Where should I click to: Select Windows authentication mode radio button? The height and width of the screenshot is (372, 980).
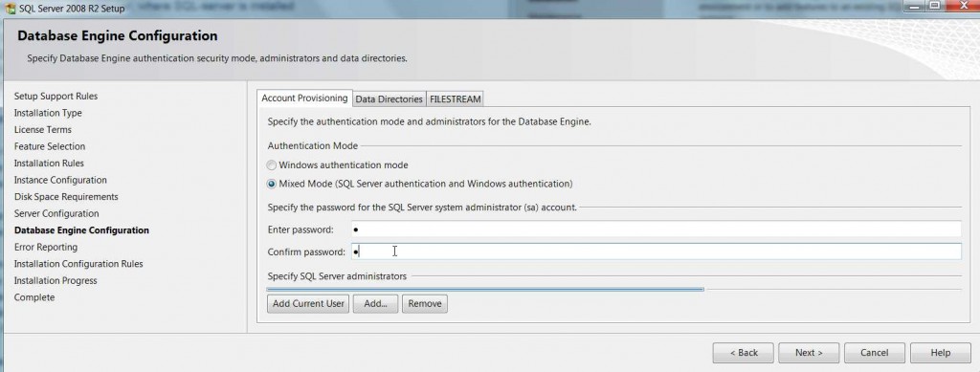tap(271, 165)
